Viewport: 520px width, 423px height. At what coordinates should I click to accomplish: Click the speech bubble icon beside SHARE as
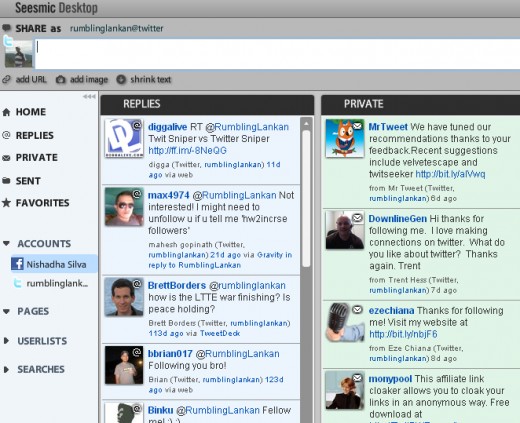tap(6, 28)
